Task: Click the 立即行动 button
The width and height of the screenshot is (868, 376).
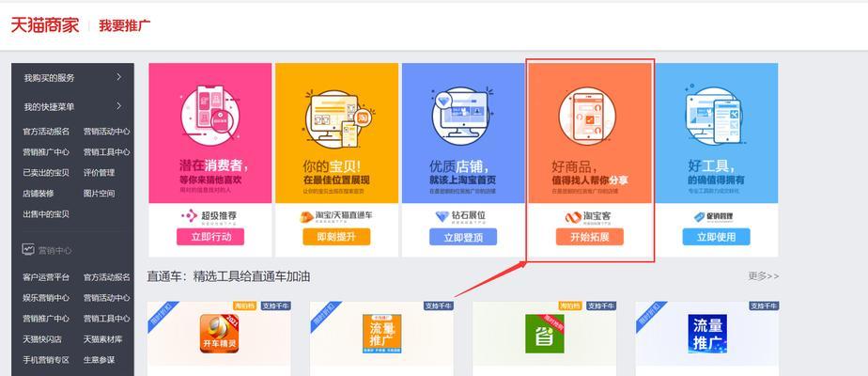Action: pos(210,237)
